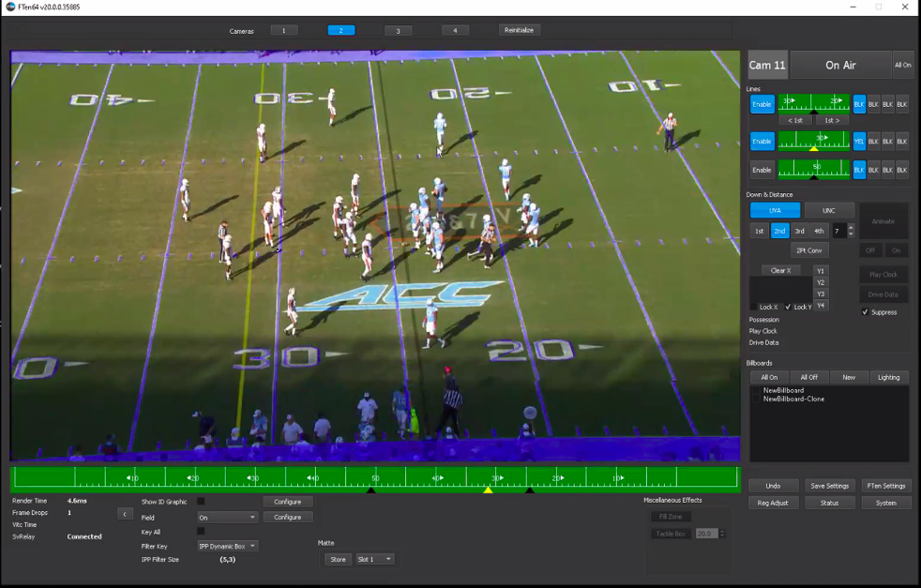921x588 pixels.
Task: Click the '< 1st' button
Action: (795, 120)
